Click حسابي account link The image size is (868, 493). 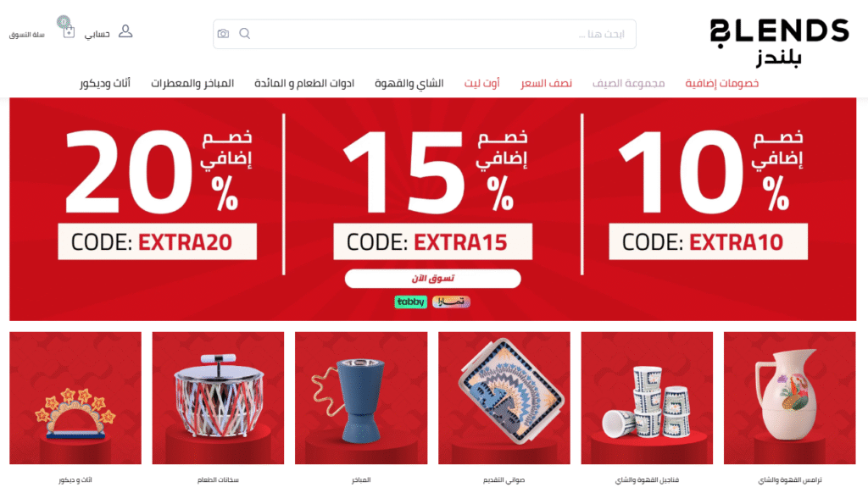click(97, 34)
